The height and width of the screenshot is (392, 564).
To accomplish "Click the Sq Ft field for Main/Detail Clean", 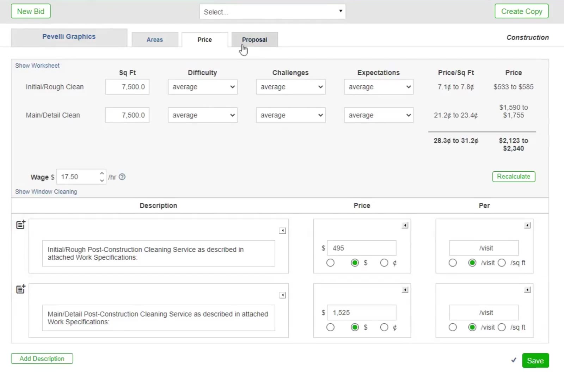I will 127,115.
